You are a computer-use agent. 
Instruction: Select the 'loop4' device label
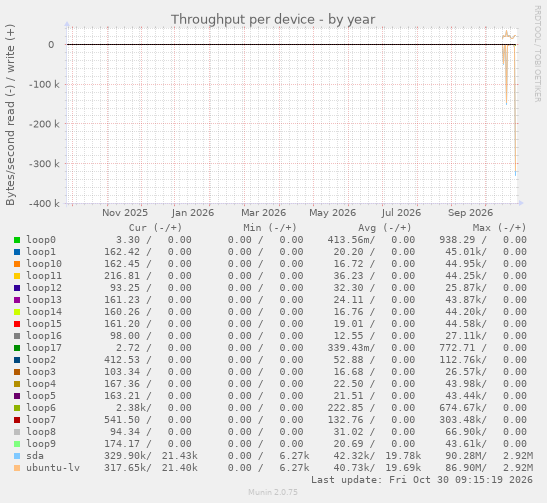click(41, 384)
